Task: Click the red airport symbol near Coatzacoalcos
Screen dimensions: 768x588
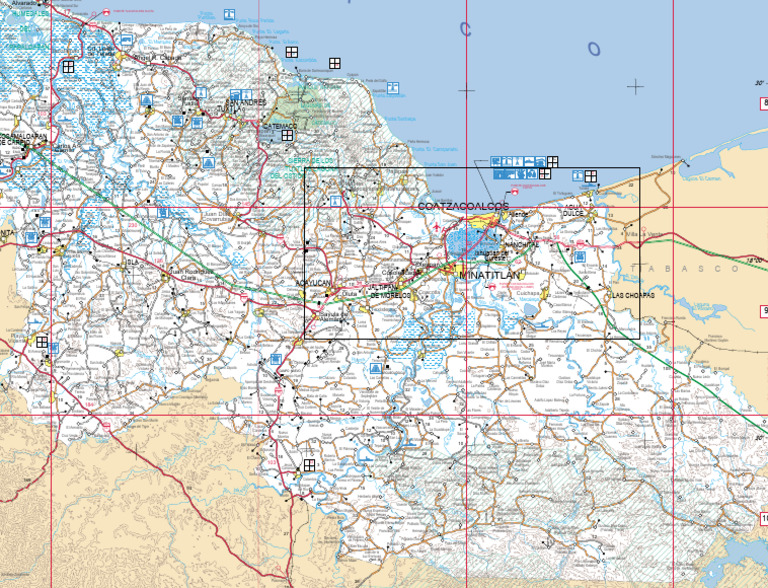Action: coord(437,227)
